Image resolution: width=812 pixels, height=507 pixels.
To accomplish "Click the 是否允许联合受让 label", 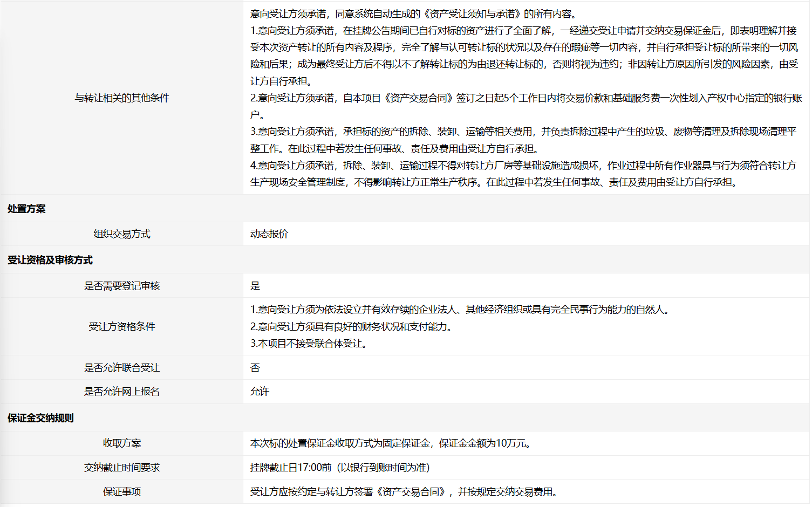I will [122, 367].
